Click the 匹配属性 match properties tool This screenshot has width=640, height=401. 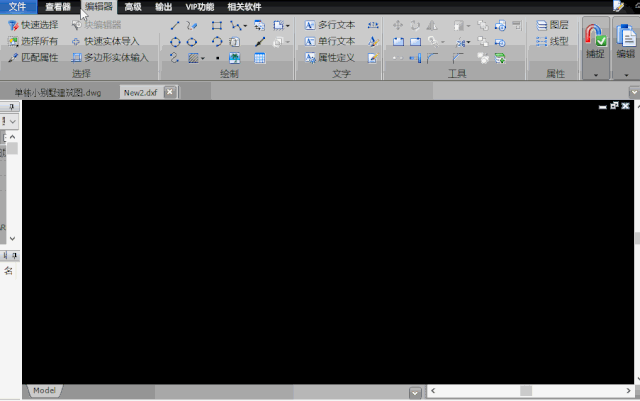(33, 58)
